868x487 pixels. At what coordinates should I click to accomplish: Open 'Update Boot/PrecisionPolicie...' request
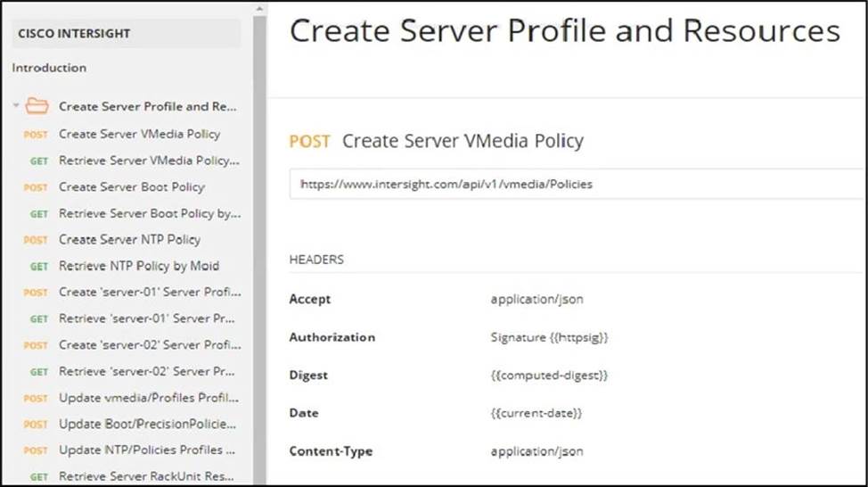pyautogui.click(x=147, y=424)
